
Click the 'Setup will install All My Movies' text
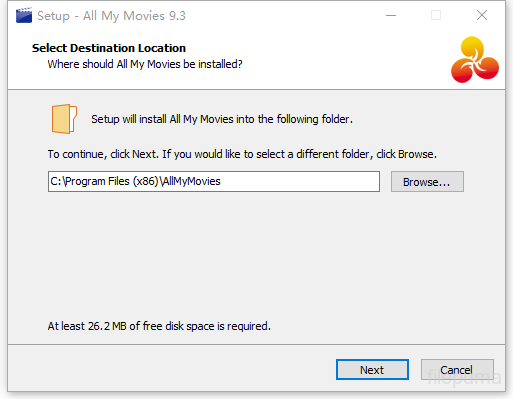[x=222, y=119]
